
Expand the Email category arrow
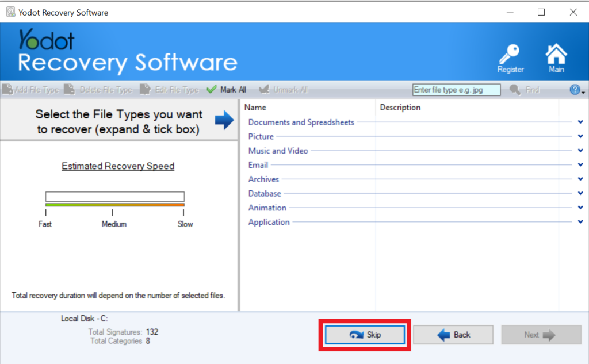580,165
